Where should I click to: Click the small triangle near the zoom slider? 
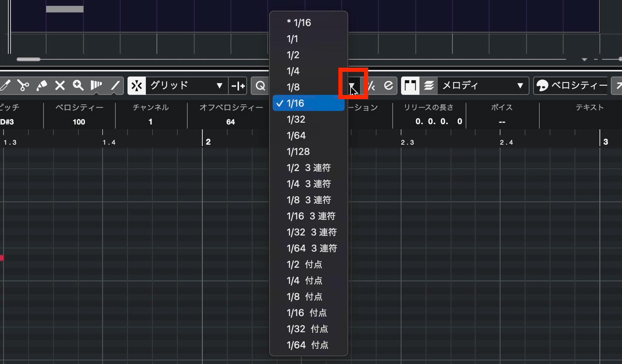click(x=584, y=60)
